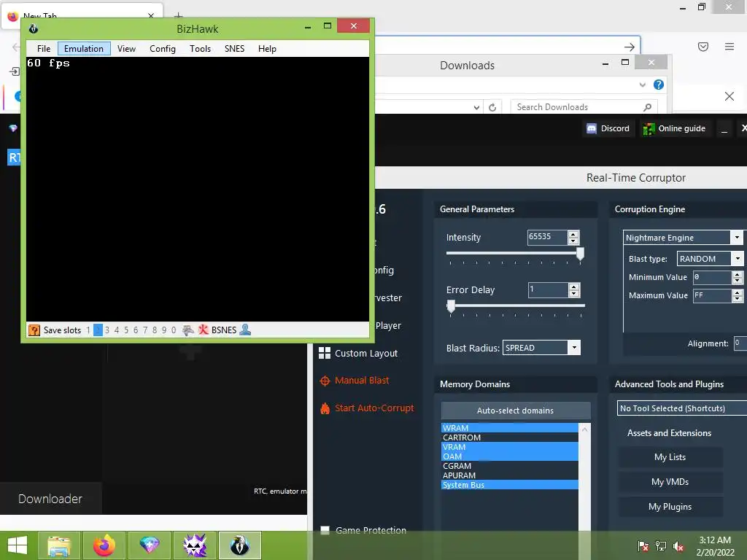Open the Online guide in the RTC header
Viewport: 747px width, 560px height.
tap(674, 128)
